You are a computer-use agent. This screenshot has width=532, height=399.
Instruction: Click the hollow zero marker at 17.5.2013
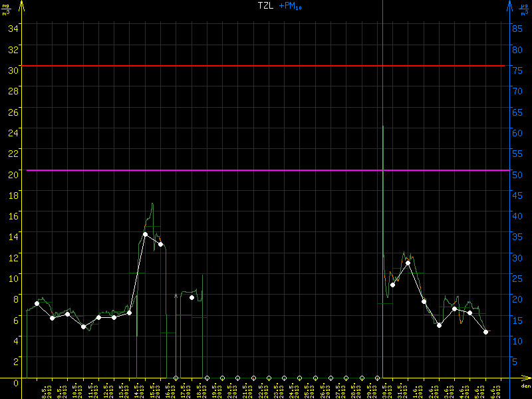click(x=176, y=378)
